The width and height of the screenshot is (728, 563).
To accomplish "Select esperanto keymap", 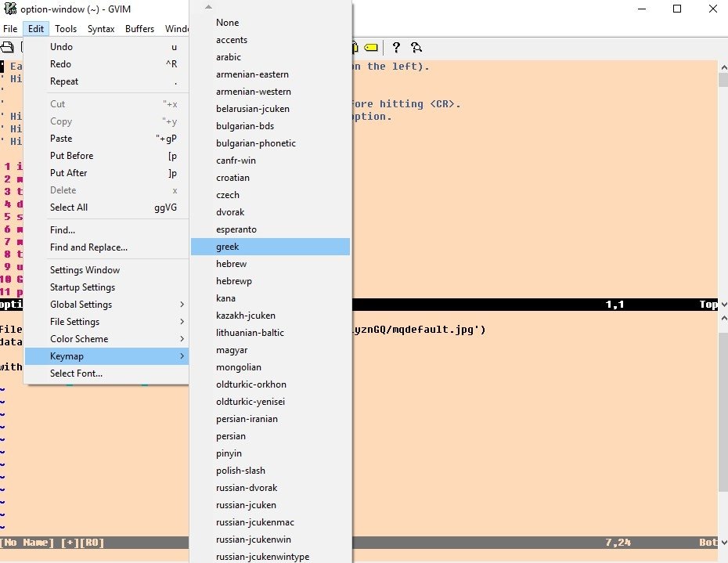I will coord(270,229).
